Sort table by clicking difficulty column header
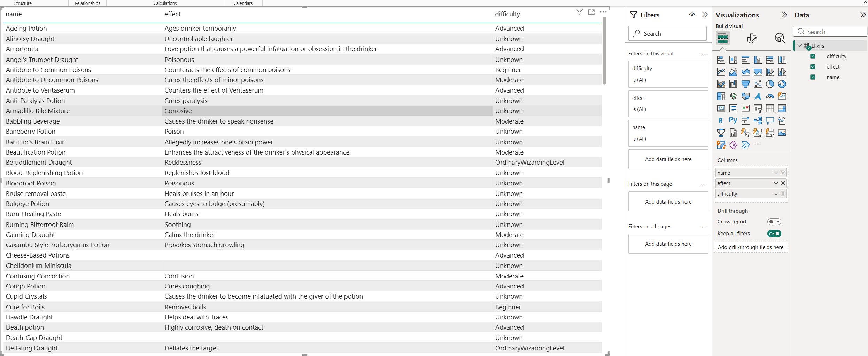The width and height of the screenshot is (868, 356). (507, 14)
